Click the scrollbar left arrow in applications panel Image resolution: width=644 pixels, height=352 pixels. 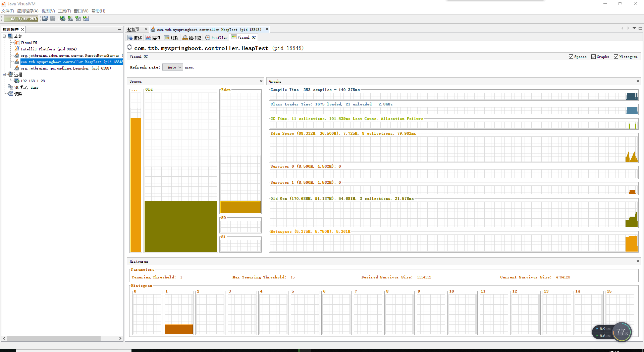[x=4, y=339]
